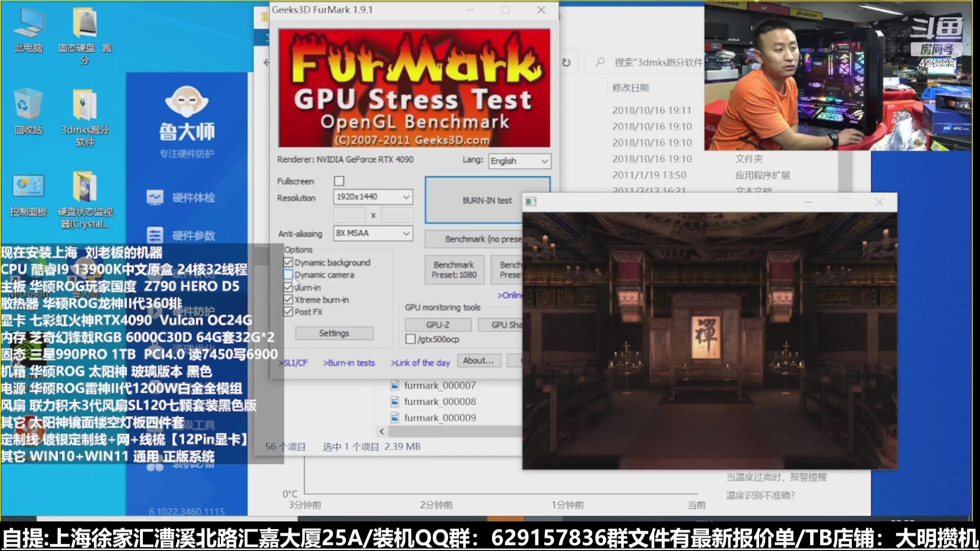Follow the >Burn-in tests link
The width and height of the screenshot is (980, 551).
(349, 363)
